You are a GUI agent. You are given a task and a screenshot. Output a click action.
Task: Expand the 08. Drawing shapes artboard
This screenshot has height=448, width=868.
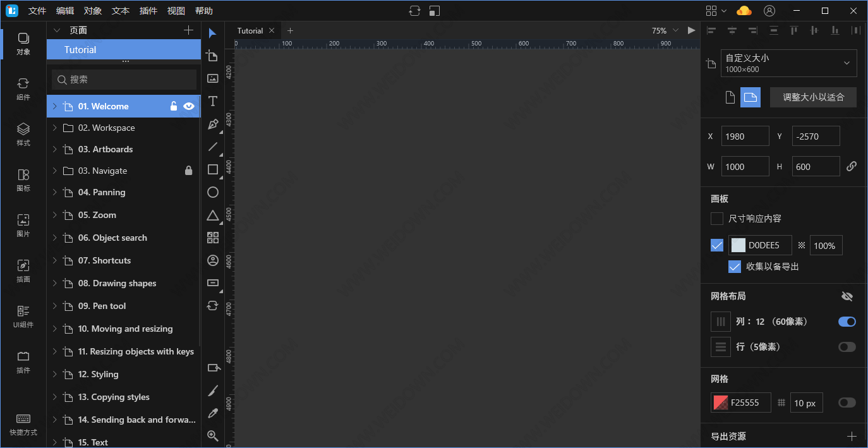pyautogui.click(x=55, y=283)
